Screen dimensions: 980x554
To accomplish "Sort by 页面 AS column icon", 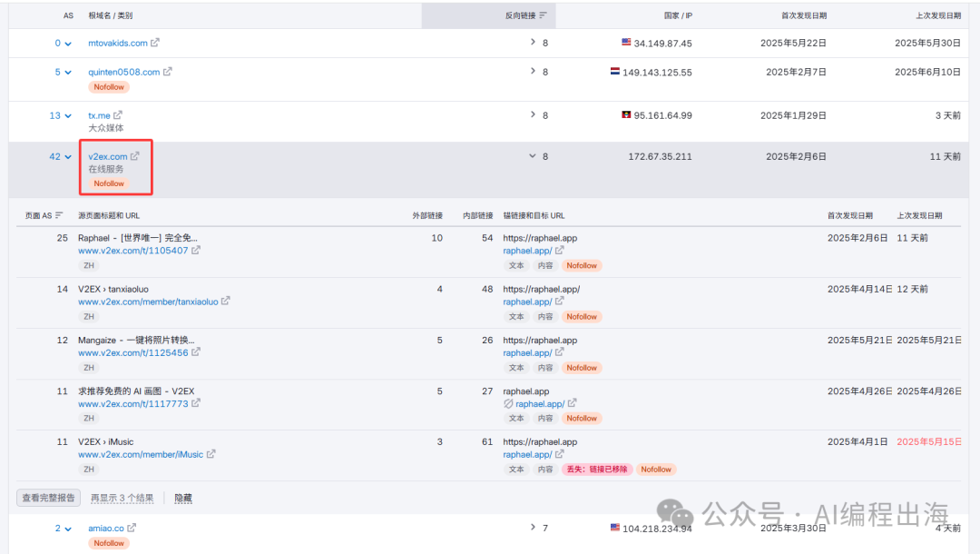I will 59,216.
